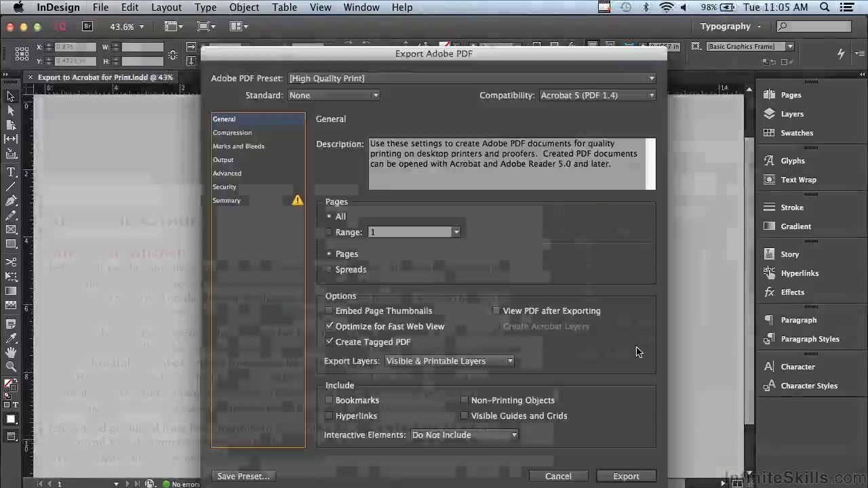Select the Pencil tool
868x488 pixels.
point(11,216)
